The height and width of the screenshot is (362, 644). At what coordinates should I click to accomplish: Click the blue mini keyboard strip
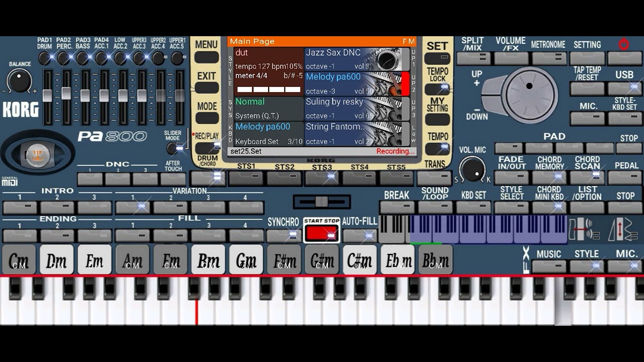click(488, 229)
